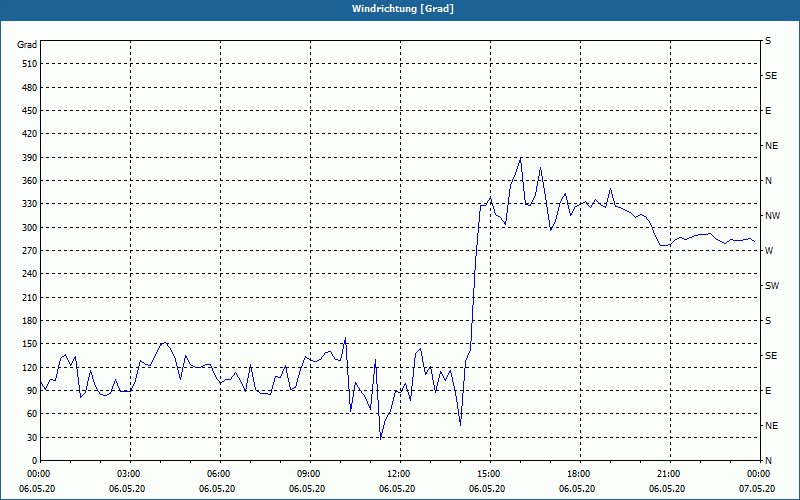The image size is (800, 500).
Task: Select the 210 y-axis value
Action: (30, 297)
